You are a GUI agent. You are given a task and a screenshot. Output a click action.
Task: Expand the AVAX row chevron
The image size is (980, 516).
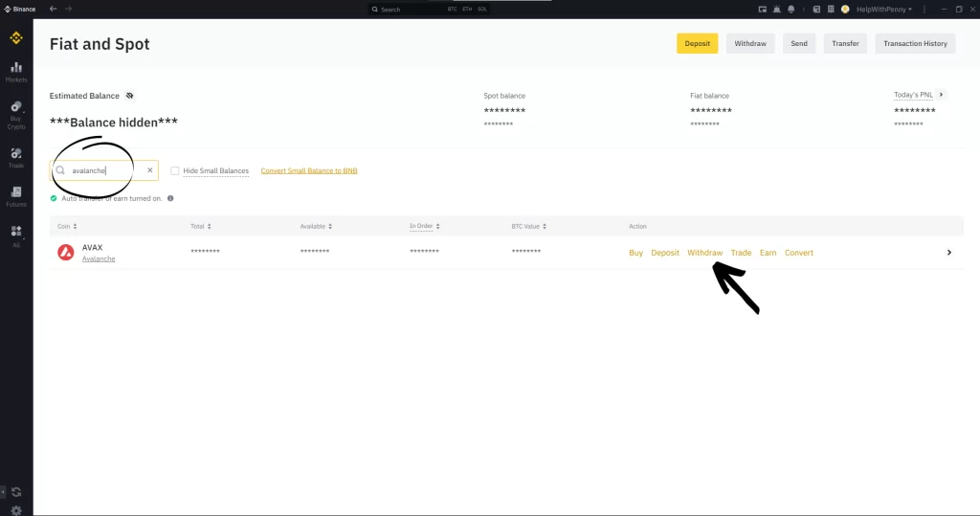948,253
